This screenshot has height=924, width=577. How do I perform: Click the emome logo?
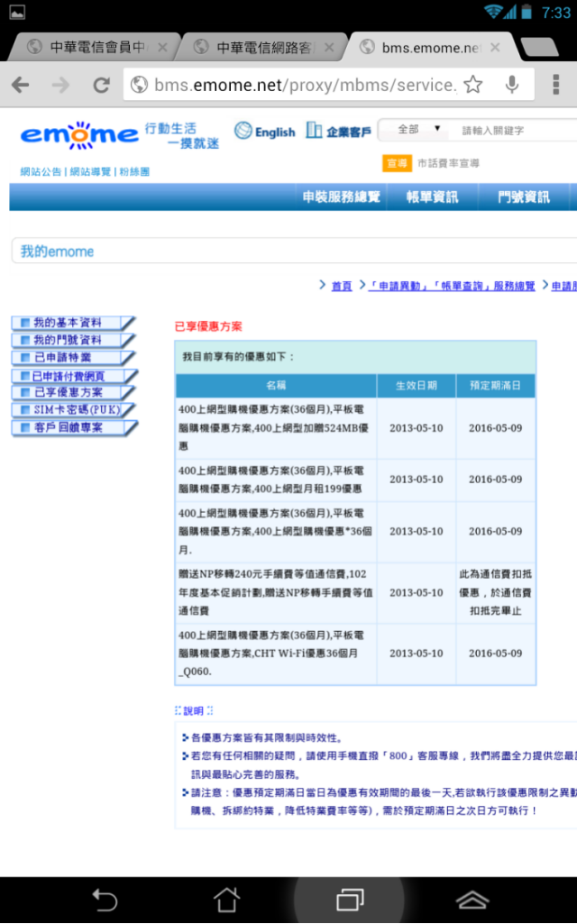coord(79,135)
